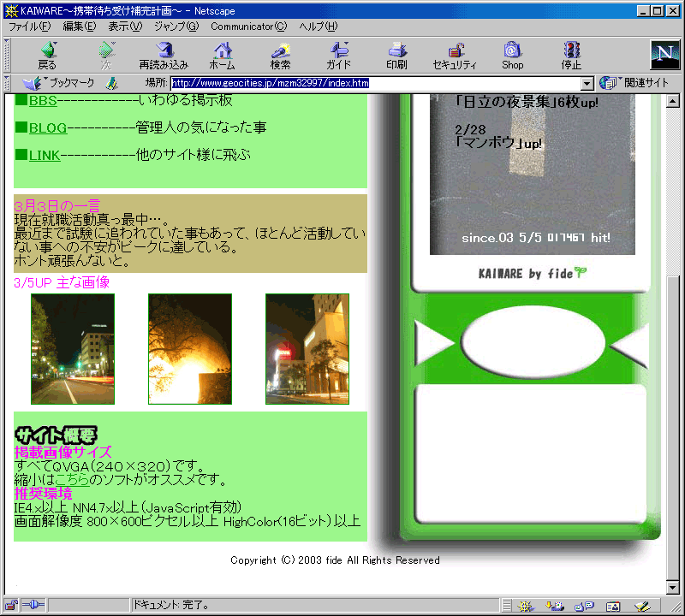Reload the page with 再読み込み
685x616 pixels.
164,56
